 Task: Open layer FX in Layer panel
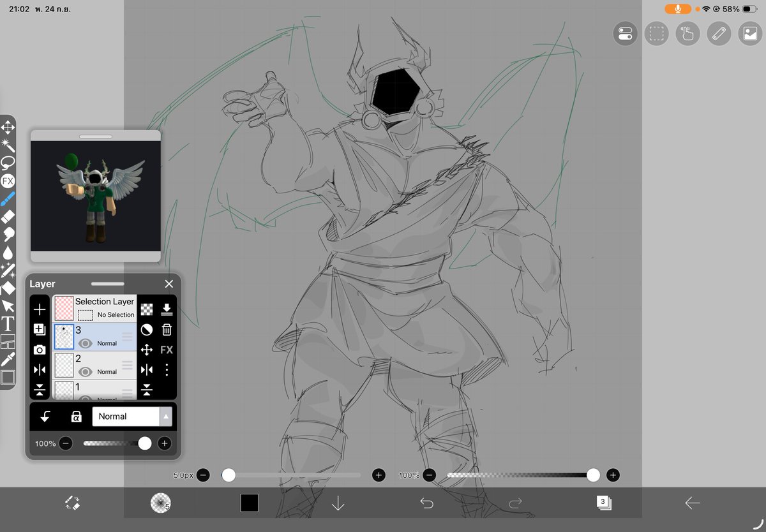[x=167, y=350]
